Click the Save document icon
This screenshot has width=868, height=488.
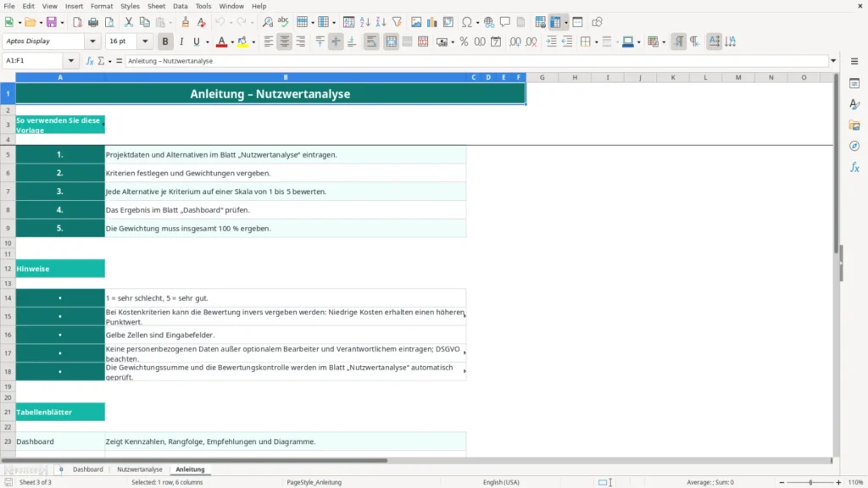point(52,22)
